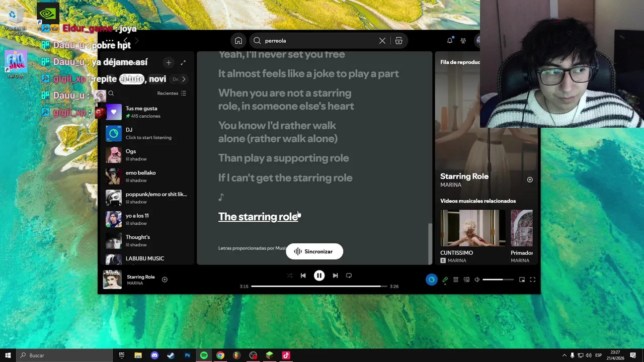Viewport: 644px width, 362px height.
Task: Toggle the play queue button
Action: coord(456,280)
